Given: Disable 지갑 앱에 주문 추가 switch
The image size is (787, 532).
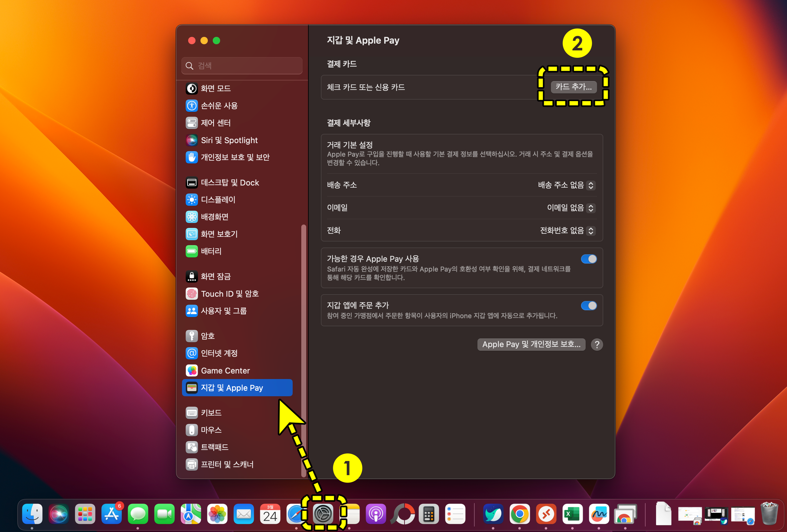Looking at the screenshot, I should (x=588, y=306).
